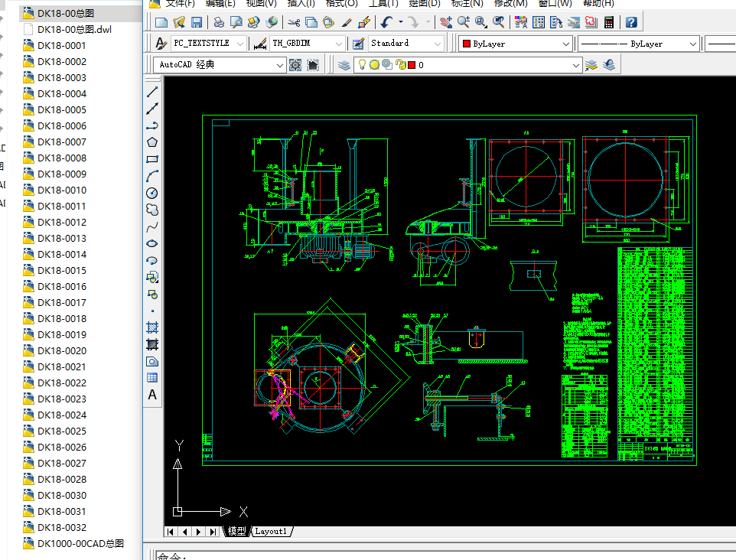Open the ByLayer color control dropdown

(x=566, y=44)
